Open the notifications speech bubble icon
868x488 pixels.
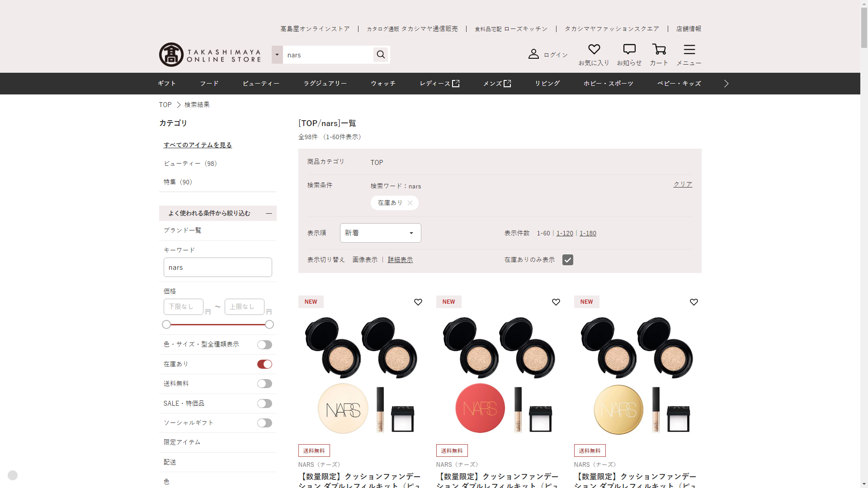coord(629,49)
